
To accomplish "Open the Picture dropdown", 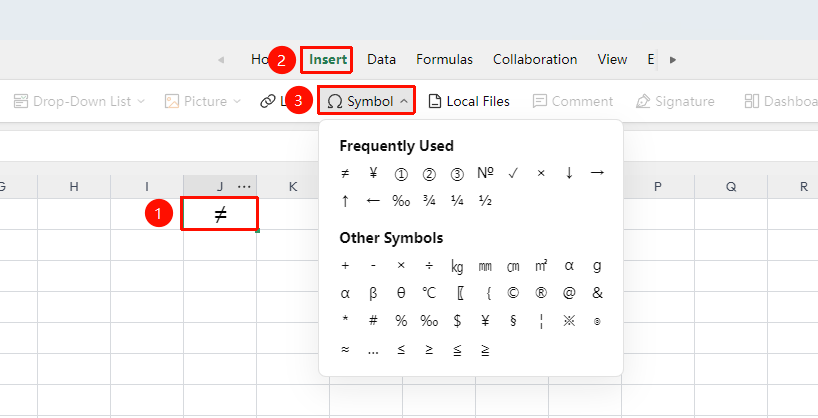I will click(x=202, y=101).
